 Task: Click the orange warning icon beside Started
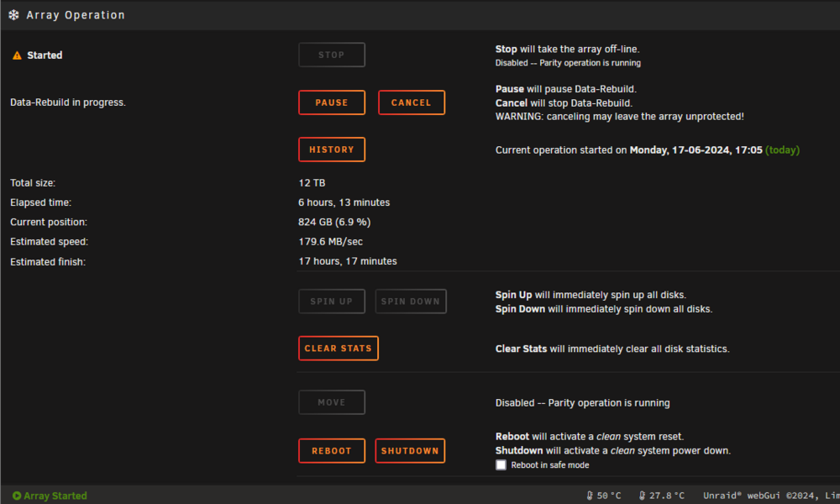click(17, 55)
